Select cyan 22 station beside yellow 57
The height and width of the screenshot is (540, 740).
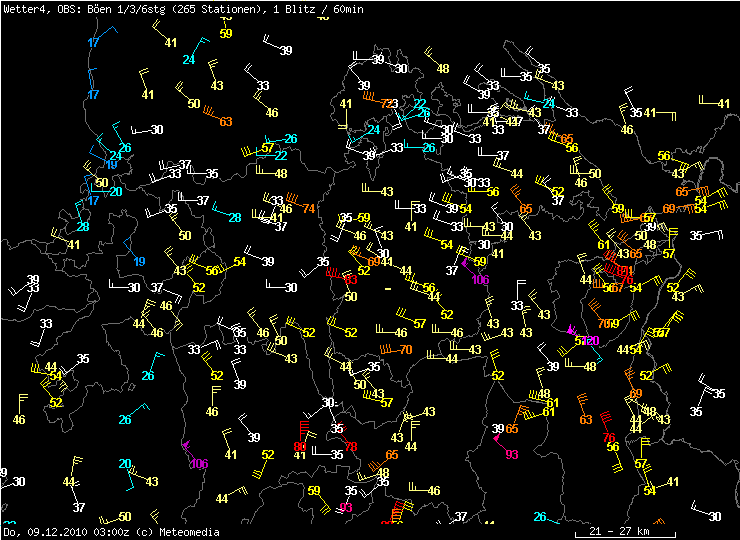click(281, 156)
